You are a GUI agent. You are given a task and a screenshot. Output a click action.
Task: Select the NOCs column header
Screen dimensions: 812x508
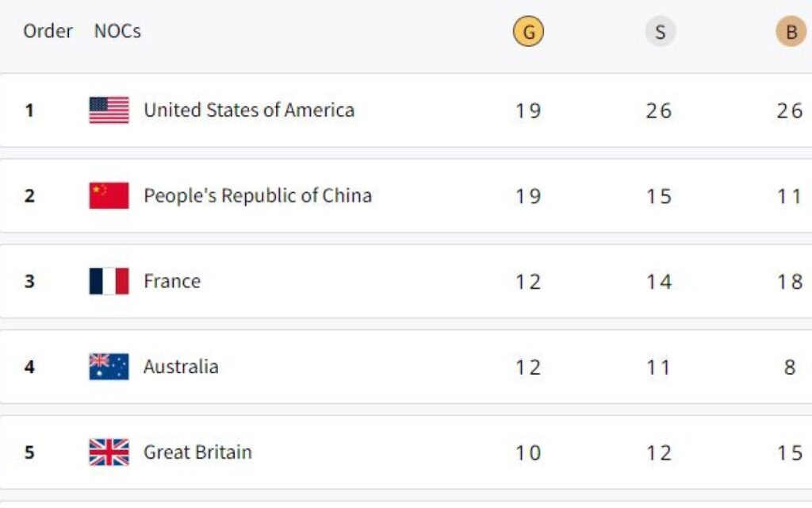tap(117, 32)
